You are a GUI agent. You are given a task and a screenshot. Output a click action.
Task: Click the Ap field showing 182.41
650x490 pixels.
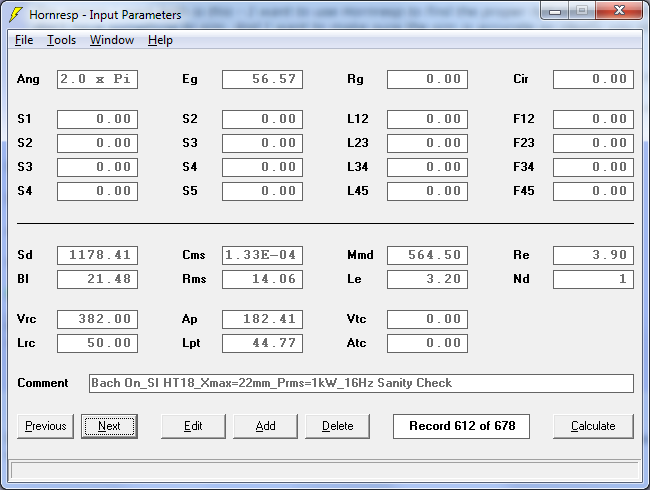click(262, 319)
